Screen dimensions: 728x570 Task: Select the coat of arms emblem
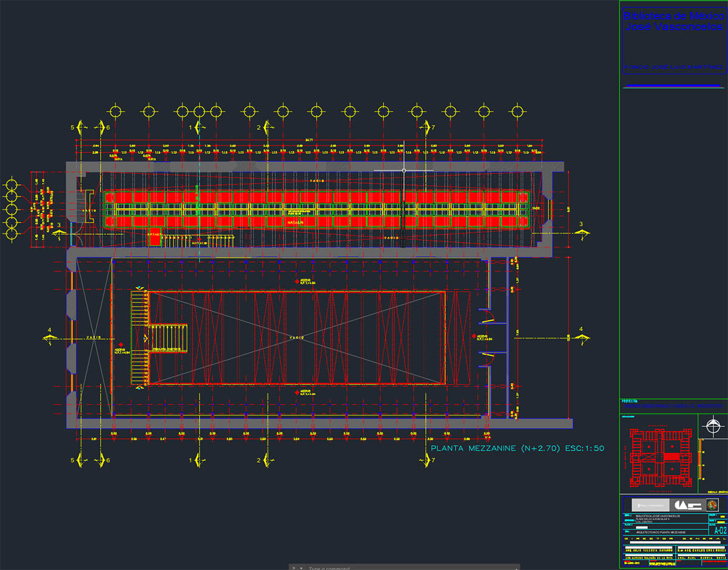coord(713,505)
